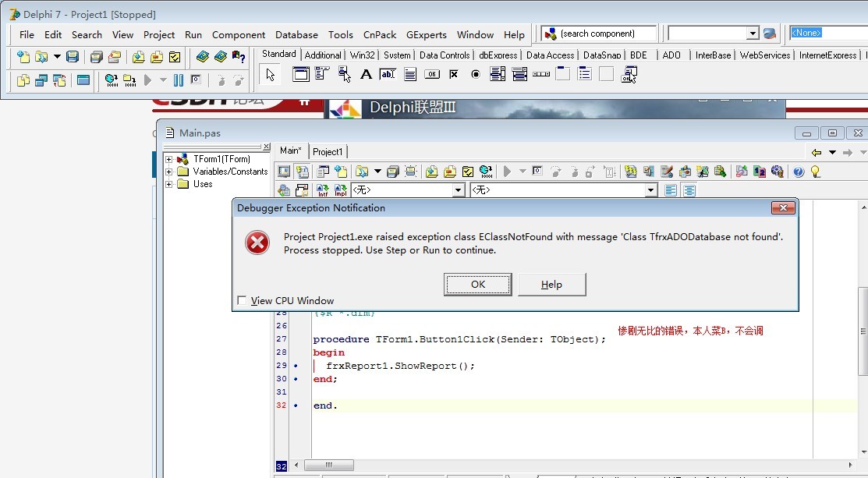
Task: Click the blue question mark icon in editor toolbar
Action: tap(799, 172)
